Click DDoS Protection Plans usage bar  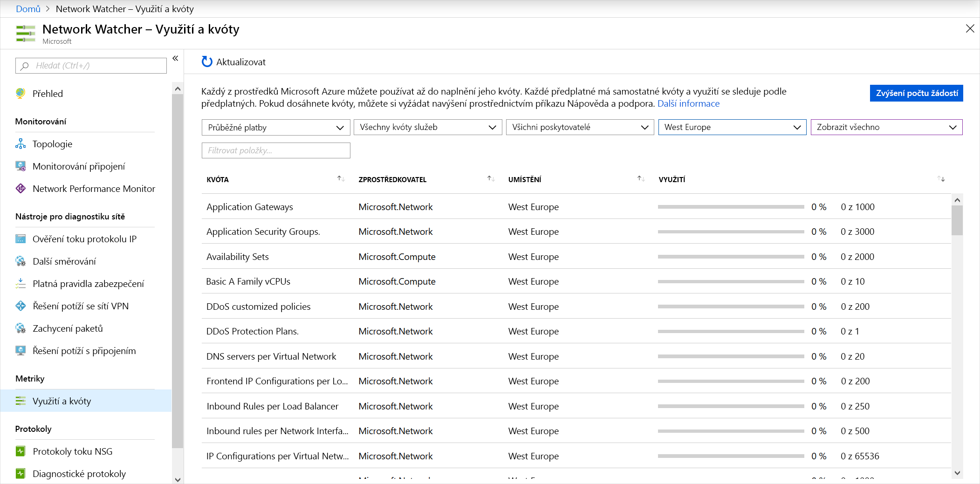click(x=731, y=331)
